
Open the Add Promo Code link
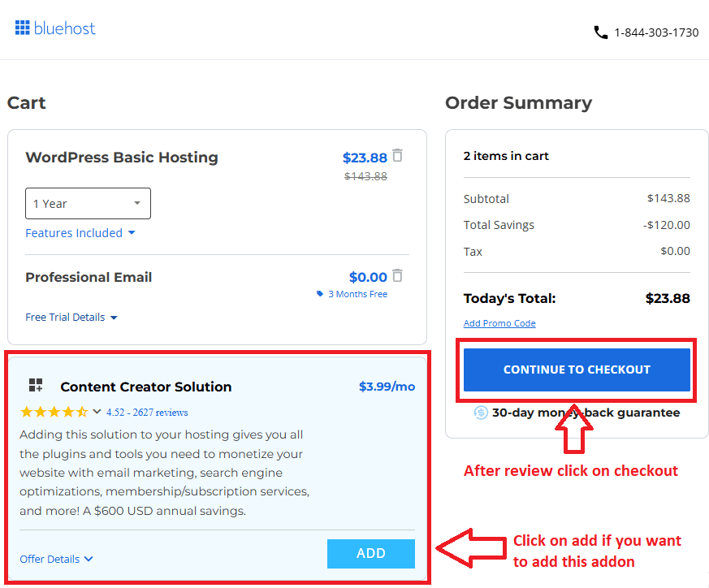(x=499, y=322)
